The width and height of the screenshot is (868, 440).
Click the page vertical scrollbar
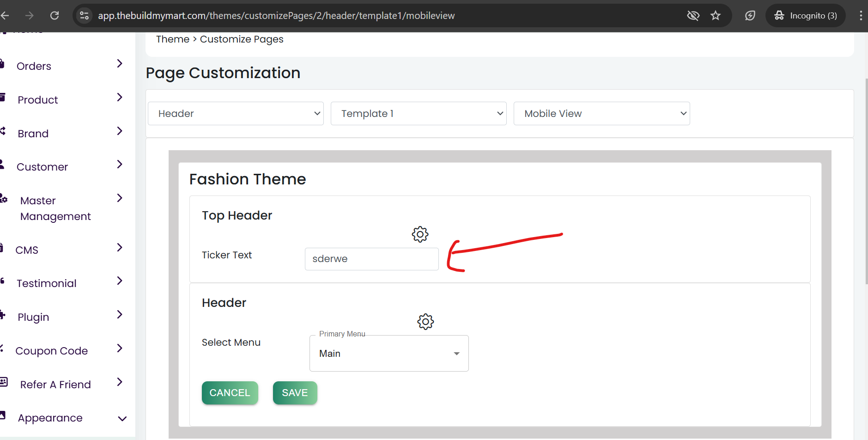tap(866, 181)
